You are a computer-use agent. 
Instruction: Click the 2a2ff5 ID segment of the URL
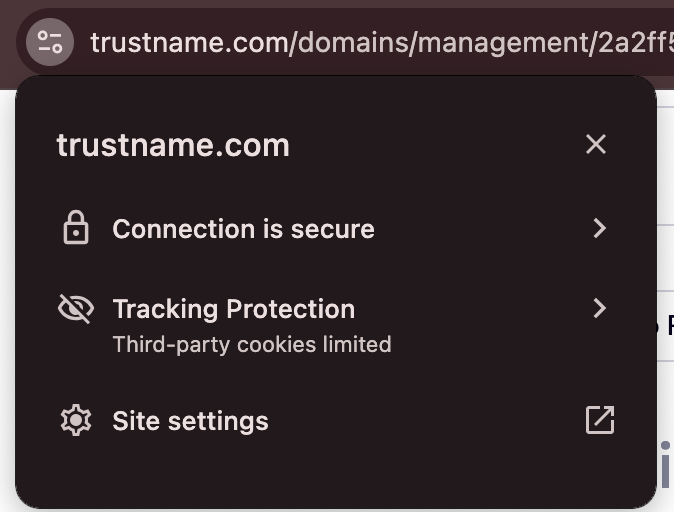[x=635, y=43]
